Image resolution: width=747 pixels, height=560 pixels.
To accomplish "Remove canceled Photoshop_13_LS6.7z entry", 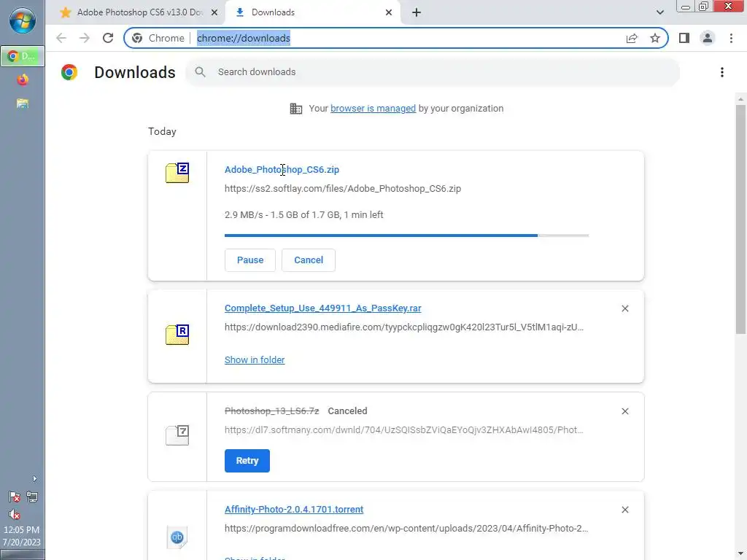I will 625,411.
